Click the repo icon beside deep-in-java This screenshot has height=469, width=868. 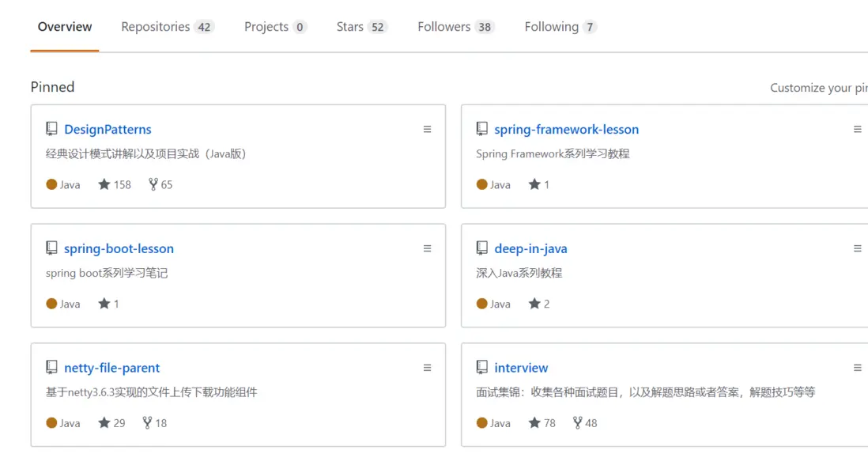pyautogui.click(x=482, y=248)
